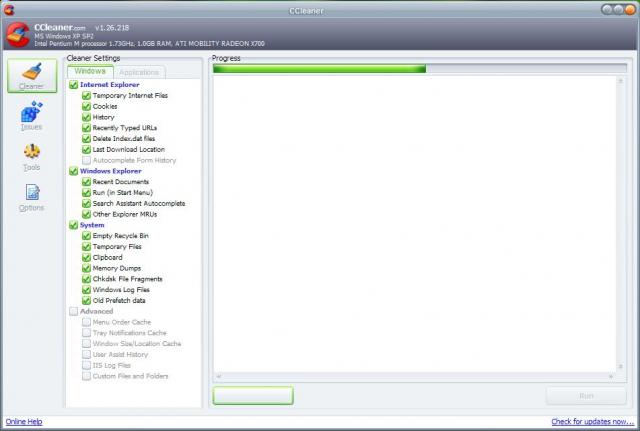The height and width of the screenshot is (431, 640).
Task: Toggle the Windows Explorer group checkbox
Action: click(x=73, y=171)
